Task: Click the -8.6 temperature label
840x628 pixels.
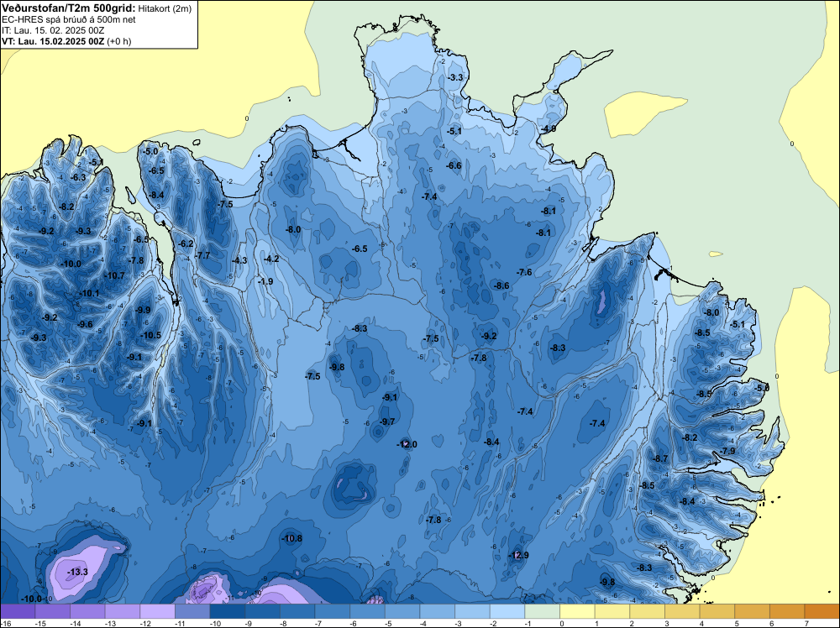Action: pyautogui.click(x=501, y=286)
